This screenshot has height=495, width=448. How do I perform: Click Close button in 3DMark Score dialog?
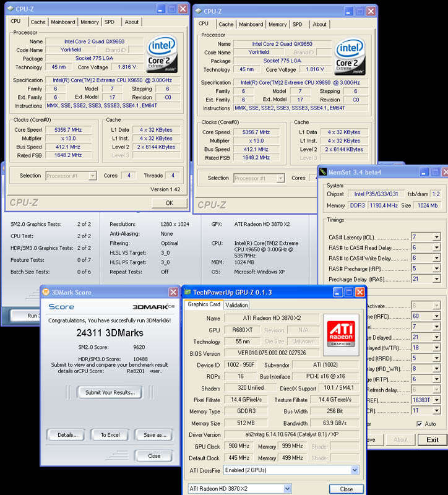coord(154,456)
